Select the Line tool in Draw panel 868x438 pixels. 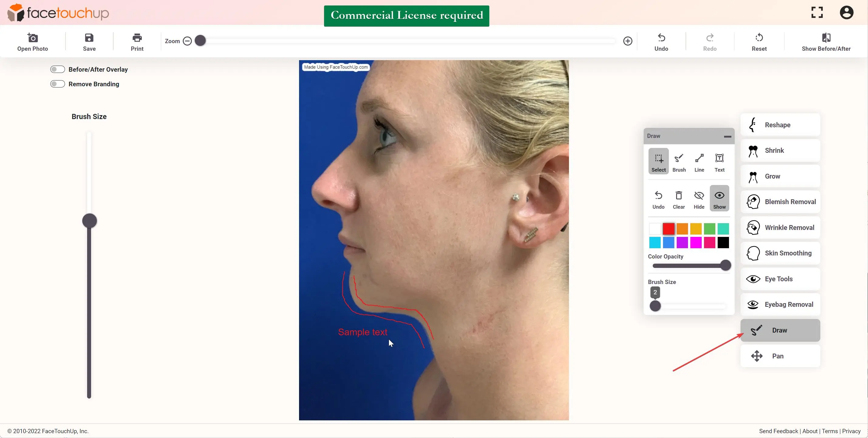point(699,162)
